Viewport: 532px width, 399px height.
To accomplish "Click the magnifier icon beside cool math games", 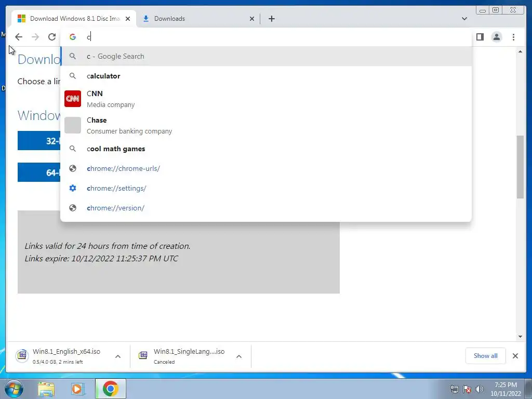I will coord(73,149).
